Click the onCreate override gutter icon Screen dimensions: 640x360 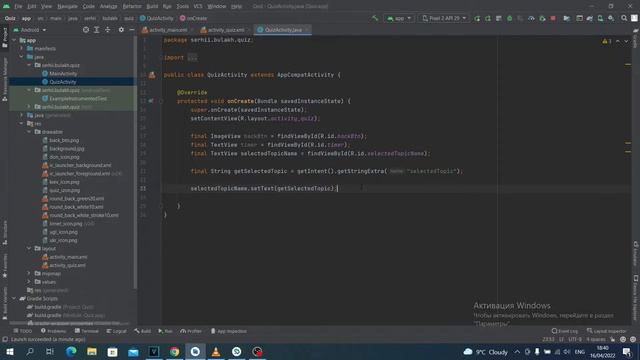151,101
